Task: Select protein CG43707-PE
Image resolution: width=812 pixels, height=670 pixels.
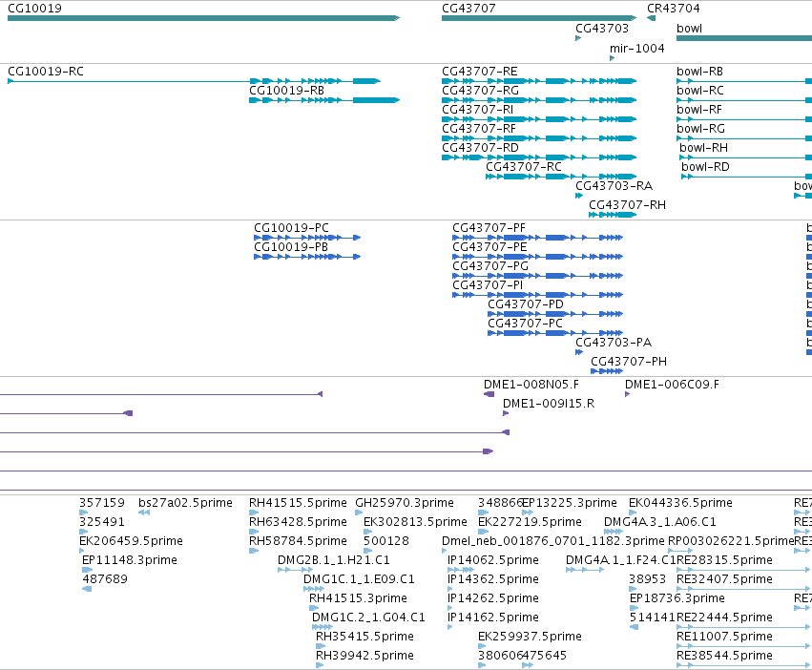Action: 537,257
